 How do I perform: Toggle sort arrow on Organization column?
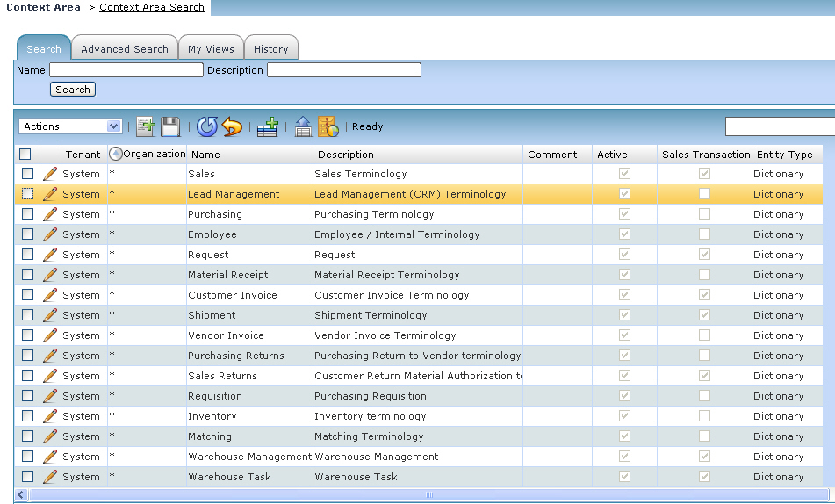pyautogui.click(x=115, y=154)
